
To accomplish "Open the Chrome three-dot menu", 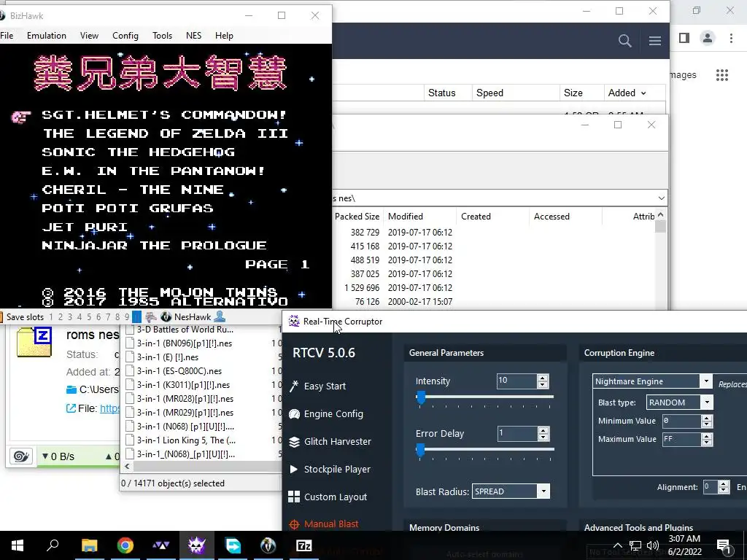I will (731, 38).
